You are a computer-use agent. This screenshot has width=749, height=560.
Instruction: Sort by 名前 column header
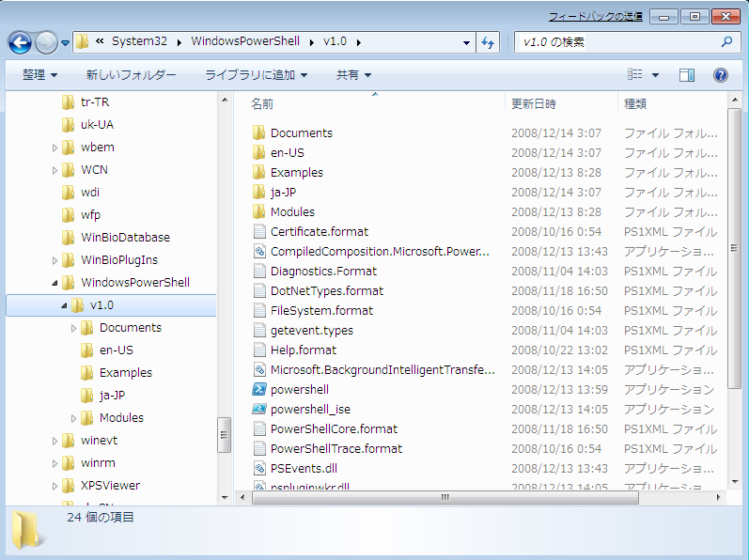pos(262,104)
